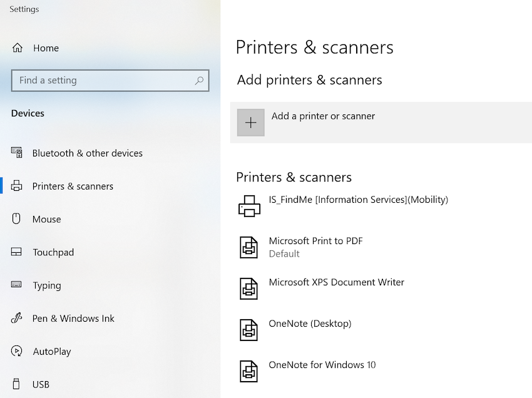The width and height of the screenshot is (532, 398).
Task: Click the plus icon to add printer
Action: (x=251, y=123)
